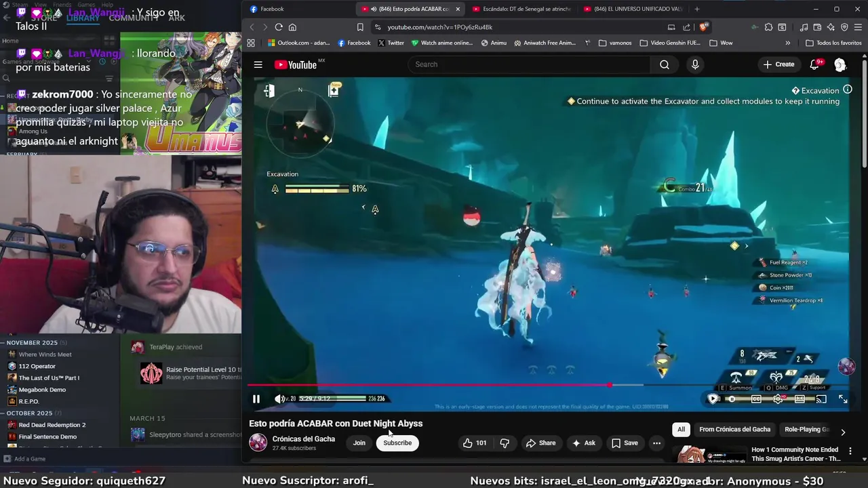This screenshot has height=488, width=868.
Task: Close the active YouTube browser tab
Action: click(458, 9)
